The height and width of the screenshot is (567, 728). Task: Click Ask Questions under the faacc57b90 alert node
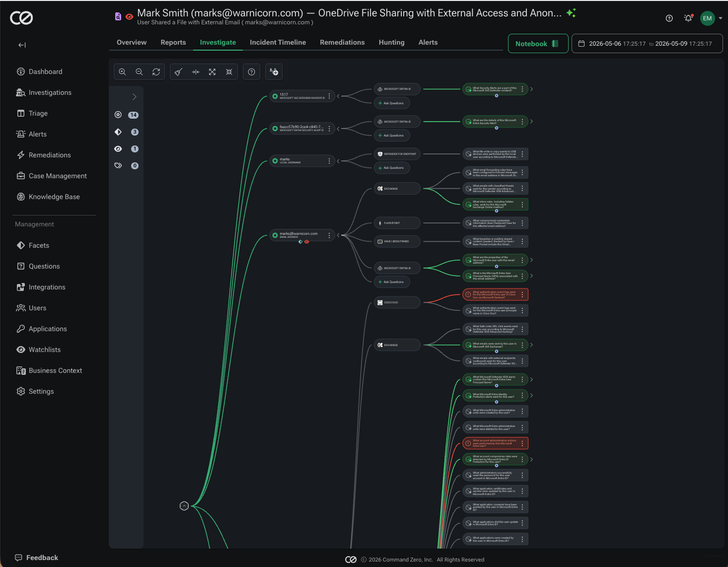click(391, 136)
